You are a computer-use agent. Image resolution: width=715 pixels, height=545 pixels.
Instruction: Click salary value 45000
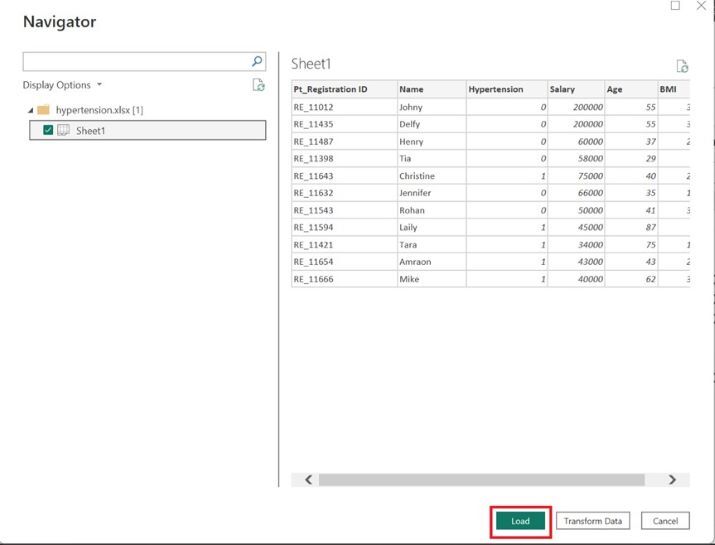click(x=590, y=228)
